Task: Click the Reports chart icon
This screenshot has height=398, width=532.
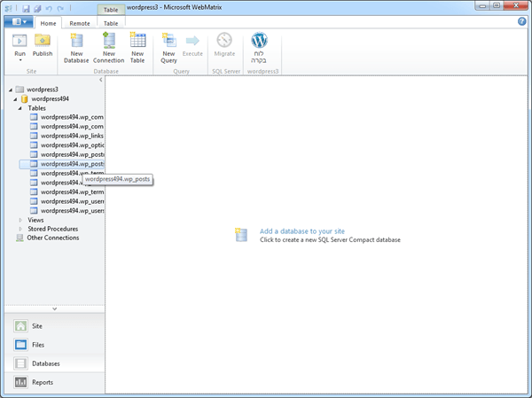Action: coord(20,382)
